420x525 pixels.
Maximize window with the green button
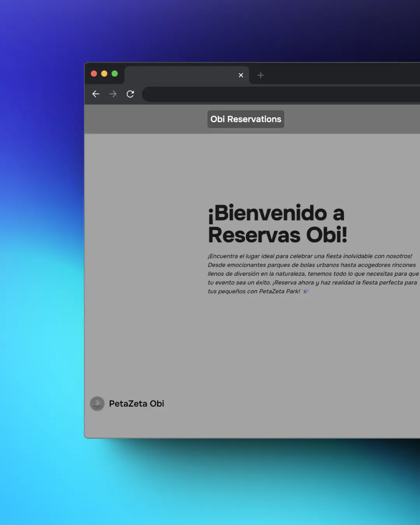pos(115,73)
